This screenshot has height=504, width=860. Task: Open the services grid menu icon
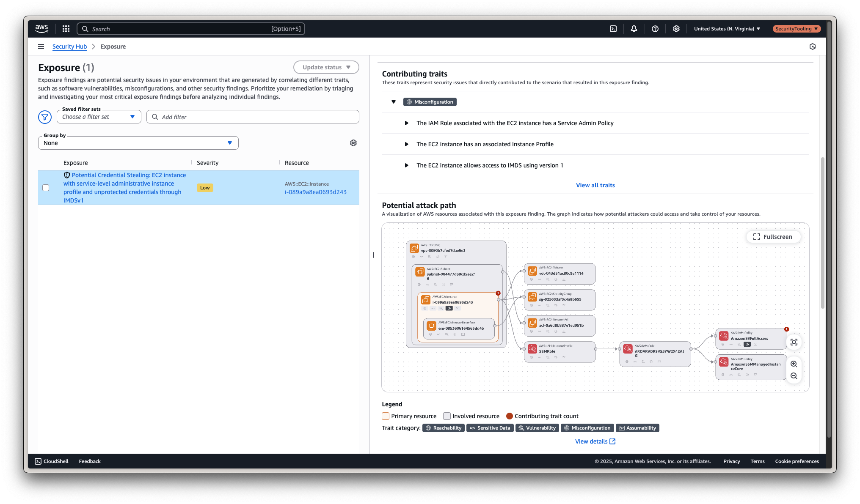[66, 29]
